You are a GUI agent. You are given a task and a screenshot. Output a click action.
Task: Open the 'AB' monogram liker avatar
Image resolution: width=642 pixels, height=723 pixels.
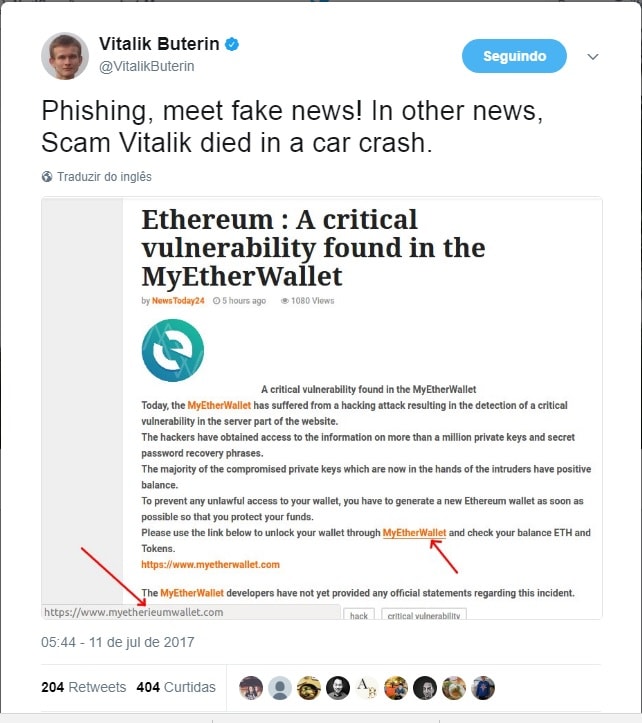367,688
